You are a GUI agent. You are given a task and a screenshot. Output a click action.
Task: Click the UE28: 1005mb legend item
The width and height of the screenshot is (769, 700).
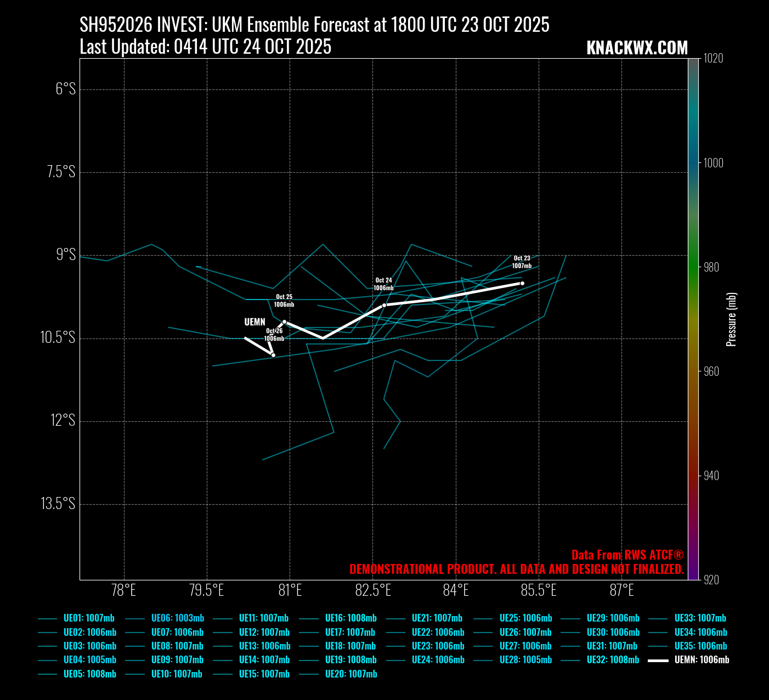click(x=525, y=660)
